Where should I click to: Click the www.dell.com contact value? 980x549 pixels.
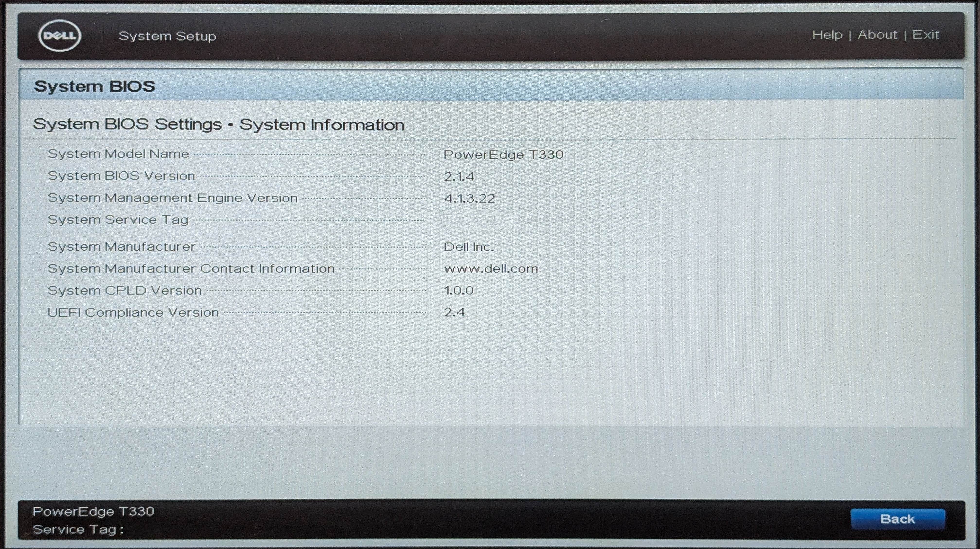pos(491,269)
